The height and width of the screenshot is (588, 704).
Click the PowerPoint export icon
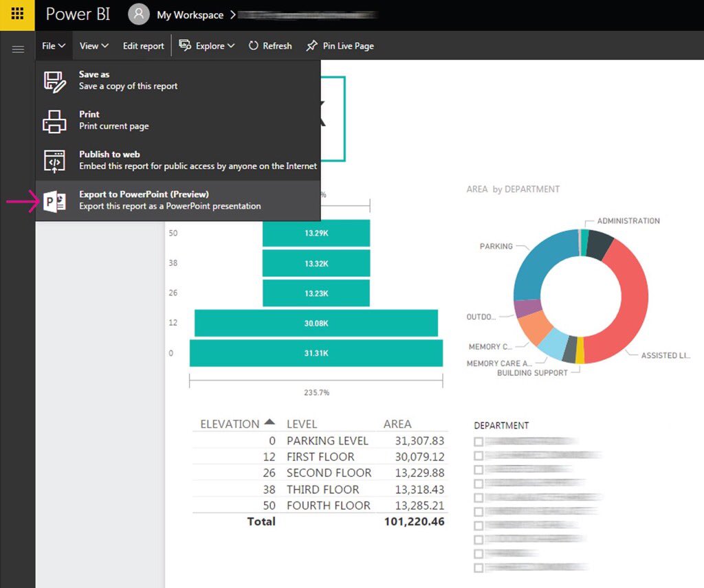tap(55, 201)
